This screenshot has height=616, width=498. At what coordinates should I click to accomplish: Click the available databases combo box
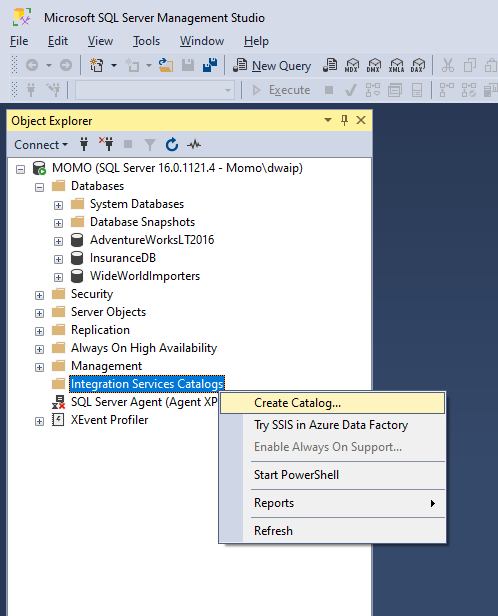pyautogui.click(x=155, y=90)
